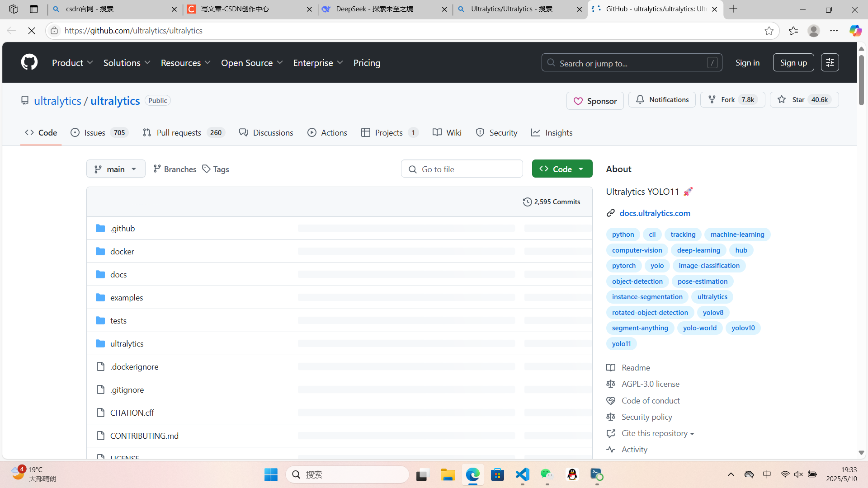
Task: Click the GitHub Octocat logo
Action: tap(29, 62)
